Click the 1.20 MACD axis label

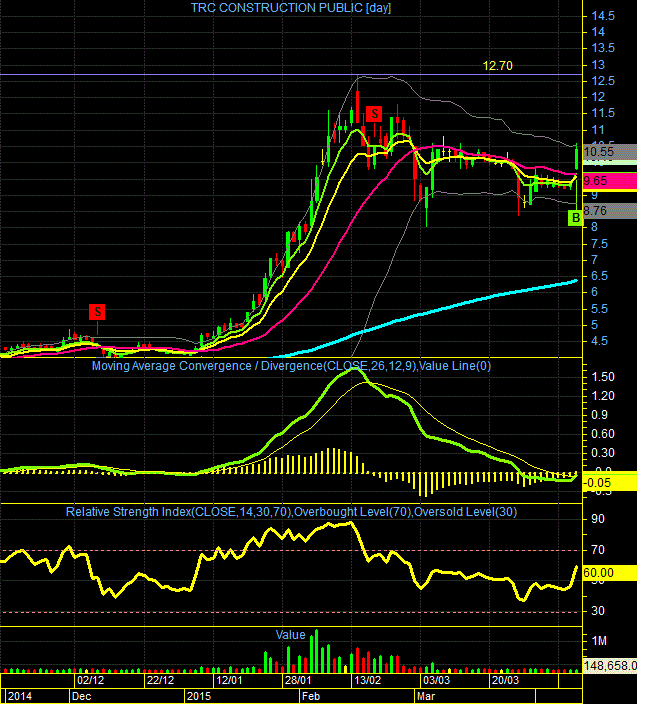[x=603, y=396]
